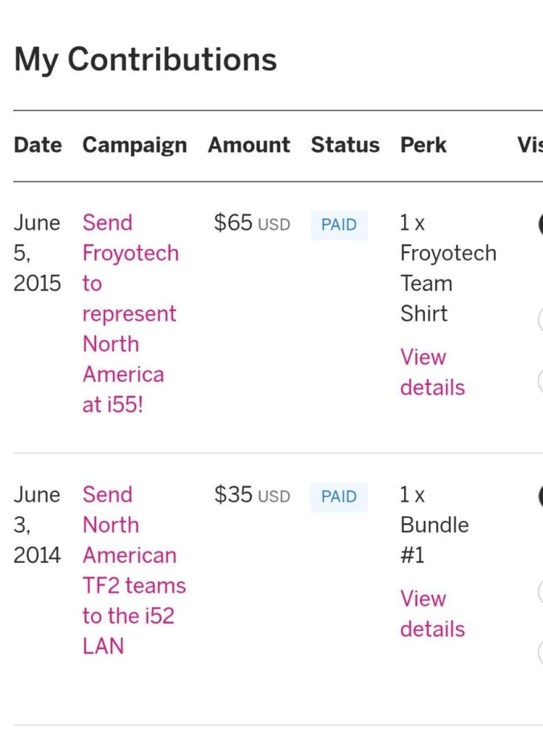Choose the second visibility radio in 2014 row
Image resolution: width=543 pixels, height=756 pixels.
[540, 591]
